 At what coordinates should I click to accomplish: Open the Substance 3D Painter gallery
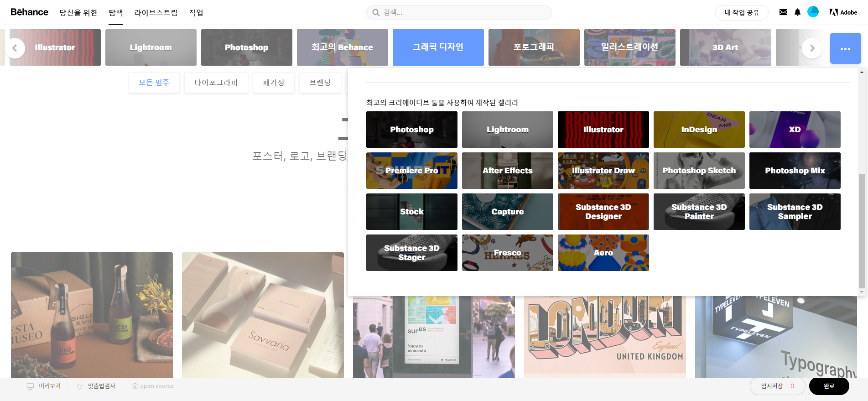(699, 212)
